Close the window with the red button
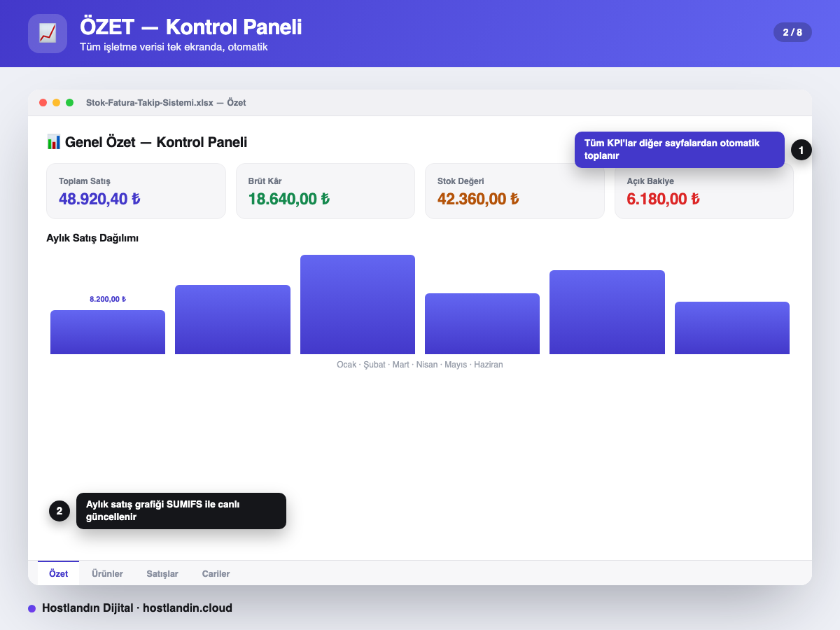The height and width of the screenshot is (630, 840). pyautogui.click(x=43, y=102)
